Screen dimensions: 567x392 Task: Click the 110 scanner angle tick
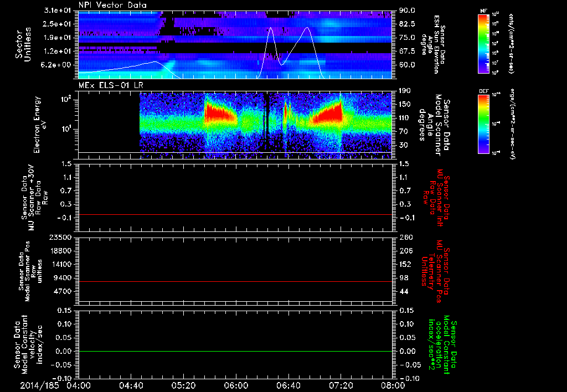pos(405,118)
